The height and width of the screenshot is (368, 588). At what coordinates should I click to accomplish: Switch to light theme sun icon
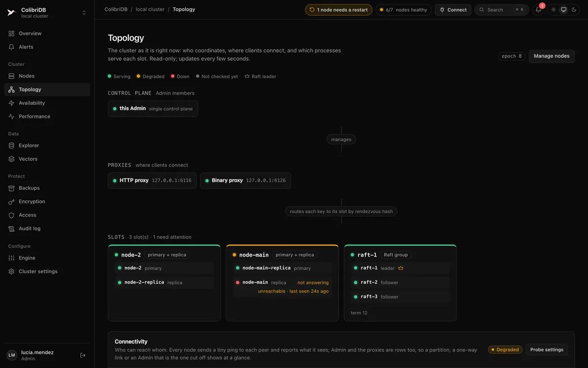tap(554, 10)
